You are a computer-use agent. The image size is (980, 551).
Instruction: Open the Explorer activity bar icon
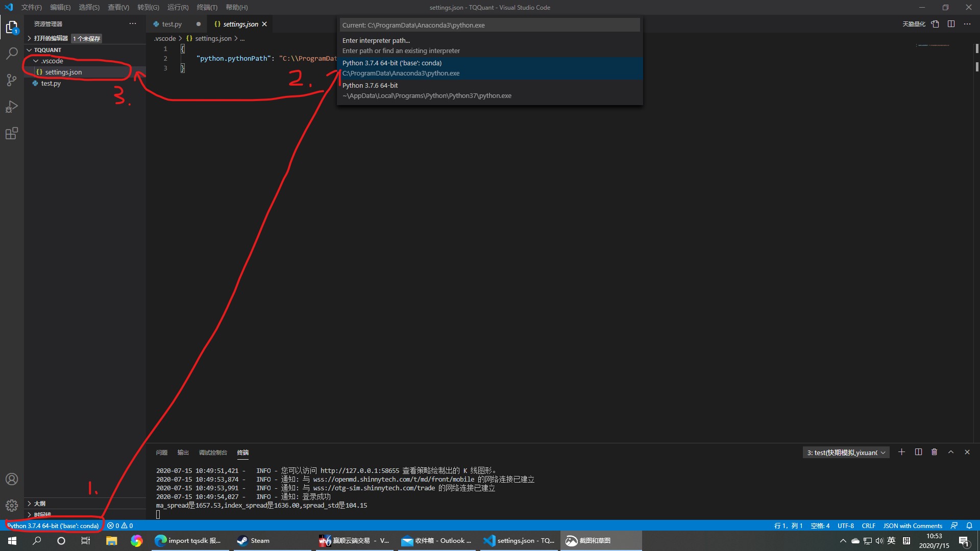pyautogui.click(x=12, y=27)
